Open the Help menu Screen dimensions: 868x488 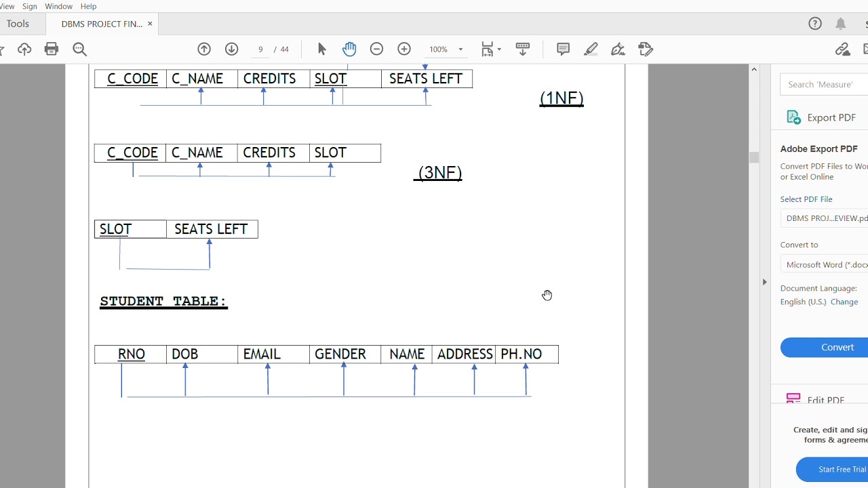tap(89, 6)
